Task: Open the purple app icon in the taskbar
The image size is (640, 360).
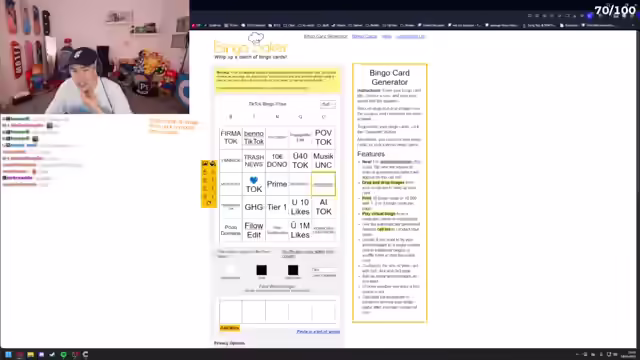Action: pos(41,354)
